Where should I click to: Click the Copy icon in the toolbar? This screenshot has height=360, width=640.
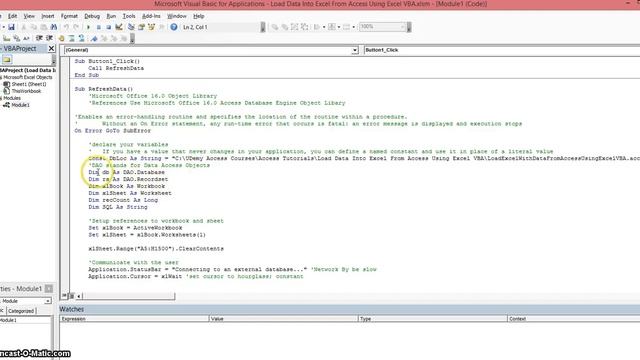34,27
